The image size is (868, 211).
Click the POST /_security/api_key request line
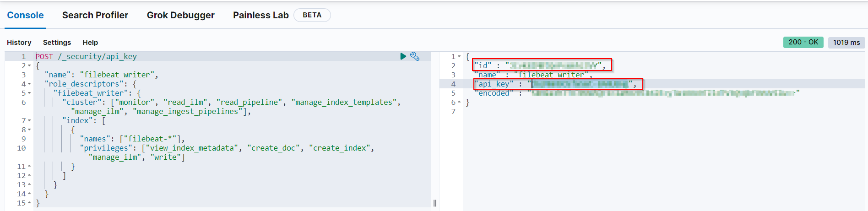pos(86,56)
